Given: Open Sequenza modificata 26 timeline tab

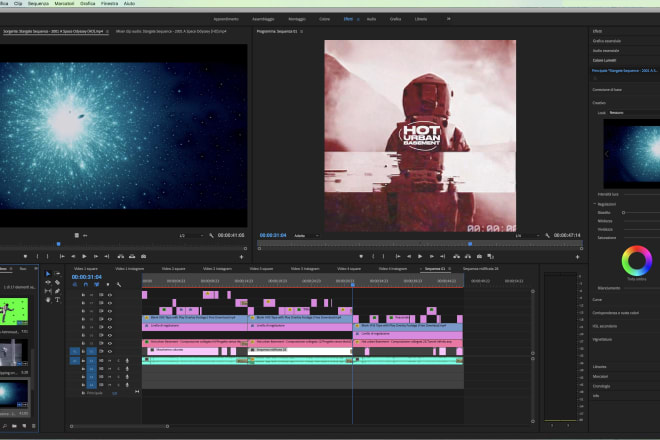Looking at the screenshot, I should click(480, 269).
